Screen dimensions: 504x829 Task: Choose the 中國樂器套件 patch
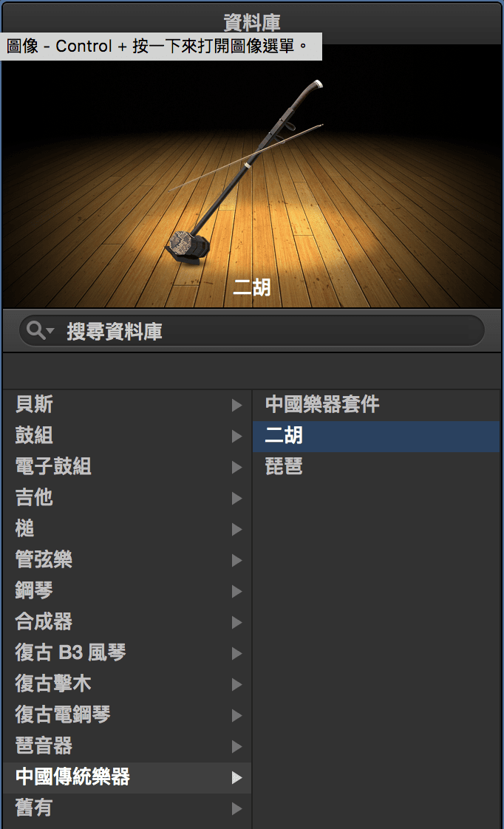coord(376,405)
